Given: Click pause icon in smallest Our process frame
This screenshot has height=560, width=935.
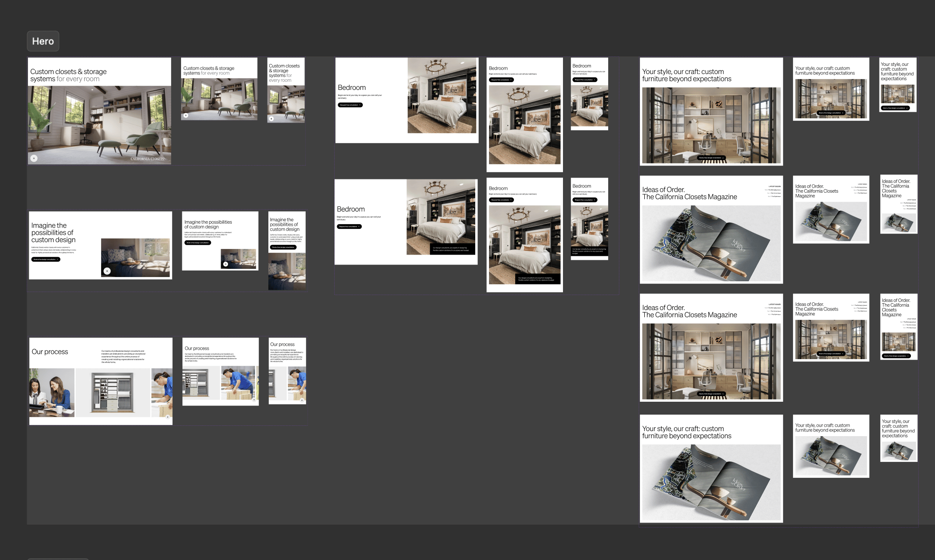Looking at the screenshot, I should [x=302, y=400].
